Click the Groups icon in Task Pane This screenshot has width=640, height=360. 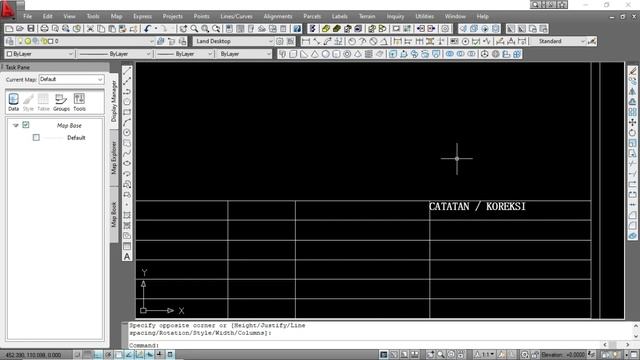click(x=61, y=102)
